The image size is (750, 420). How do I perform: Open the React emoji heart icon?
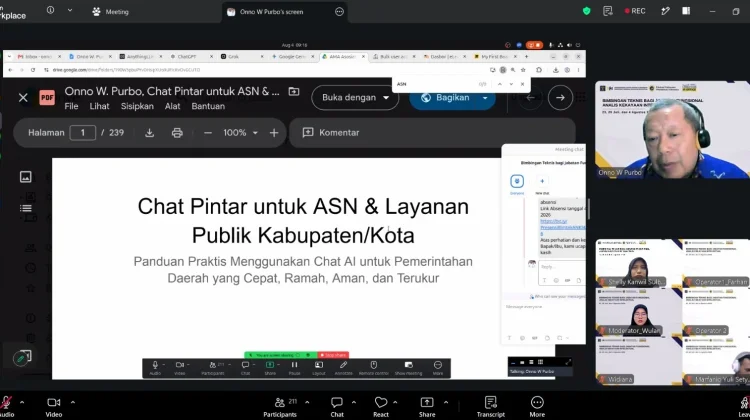click(381, 406)
